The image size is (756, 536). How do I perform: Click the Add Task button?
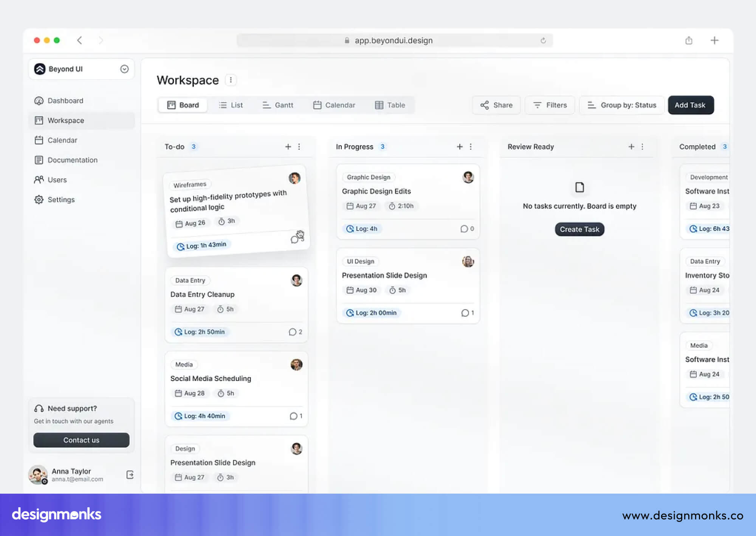(691, 105)
